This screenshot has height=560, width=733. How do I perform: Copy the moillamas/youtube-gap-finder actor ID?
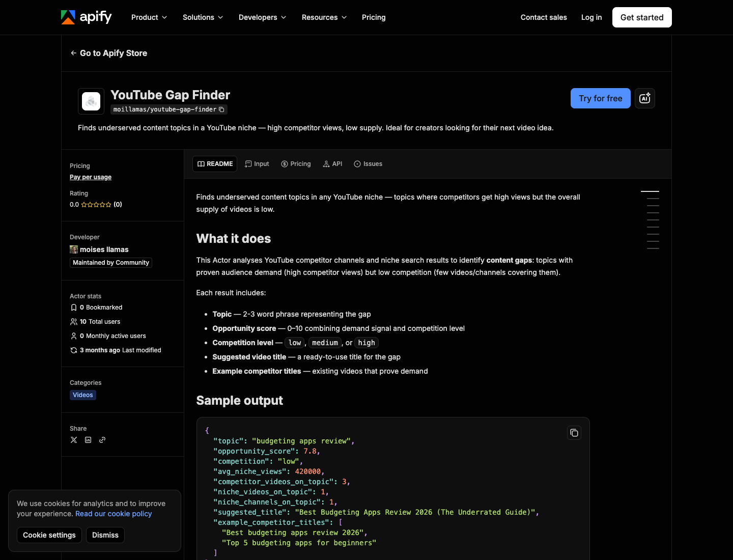coord(221,109)
